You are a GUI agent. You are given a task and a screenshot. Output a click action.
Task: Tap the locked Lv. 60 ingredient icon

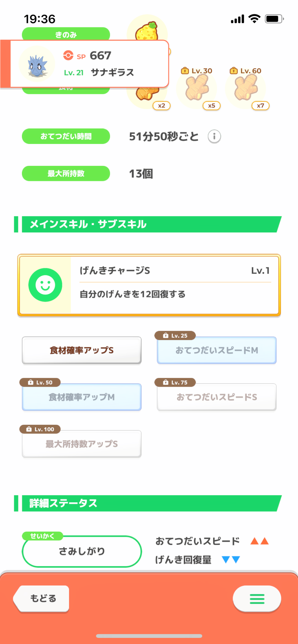(246, 89)
